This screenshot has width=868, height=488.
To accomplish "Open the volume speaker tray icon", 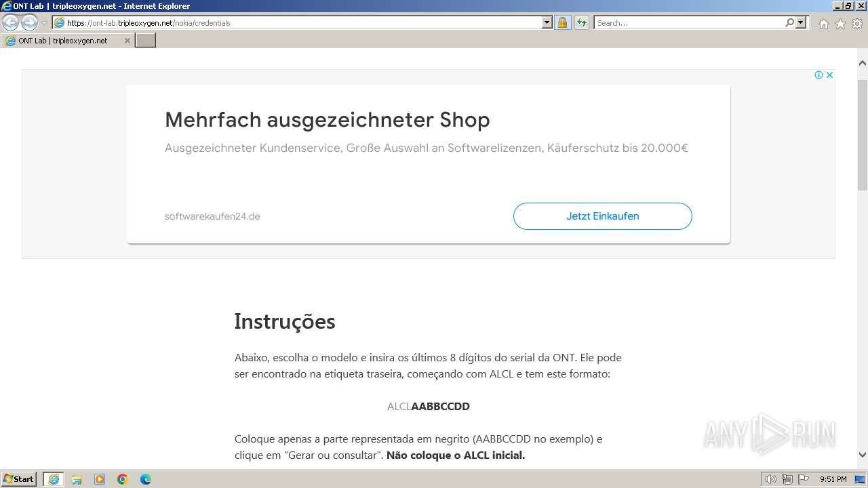I will click(x=771, y=479).
